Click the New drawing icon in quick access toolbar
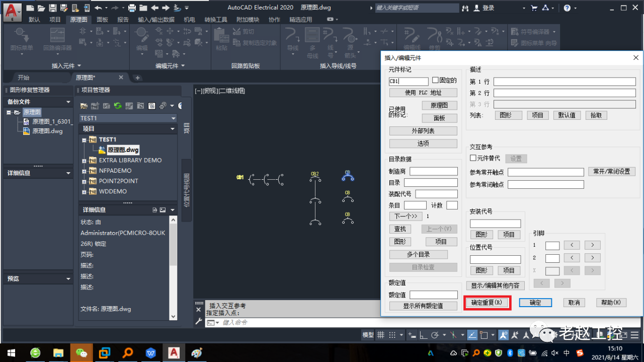 (x=30, y=8)
